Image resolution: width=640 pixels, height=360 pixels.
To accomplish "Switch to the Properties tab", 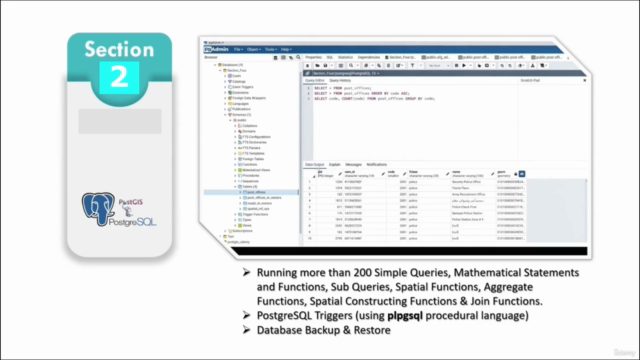I will 313,58.
